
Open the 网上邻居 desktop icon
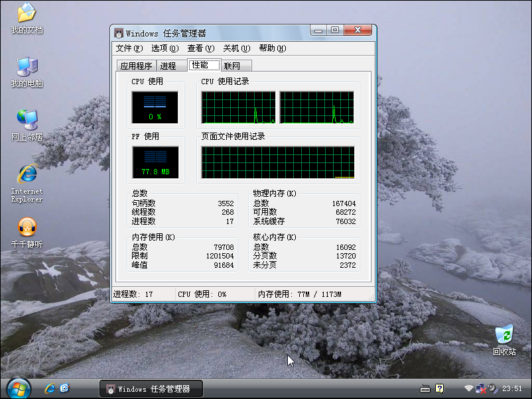(27, 126)
